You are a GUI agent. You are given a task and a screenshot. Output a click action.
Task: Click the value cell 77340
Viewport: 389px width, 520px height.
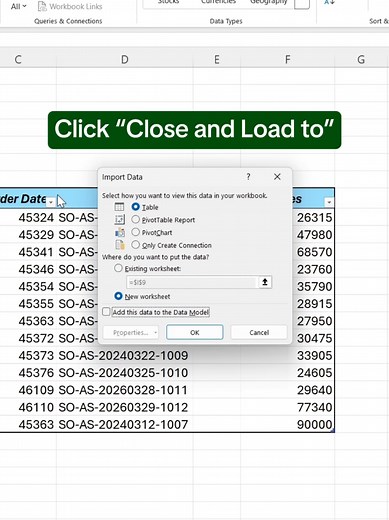[287, 407]
